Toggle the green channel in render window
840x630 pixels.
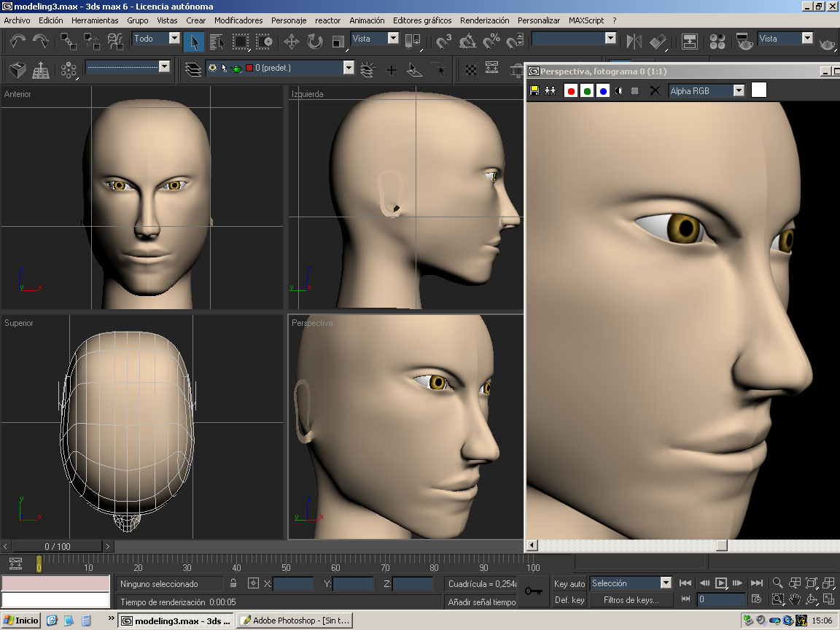(587, 91)
